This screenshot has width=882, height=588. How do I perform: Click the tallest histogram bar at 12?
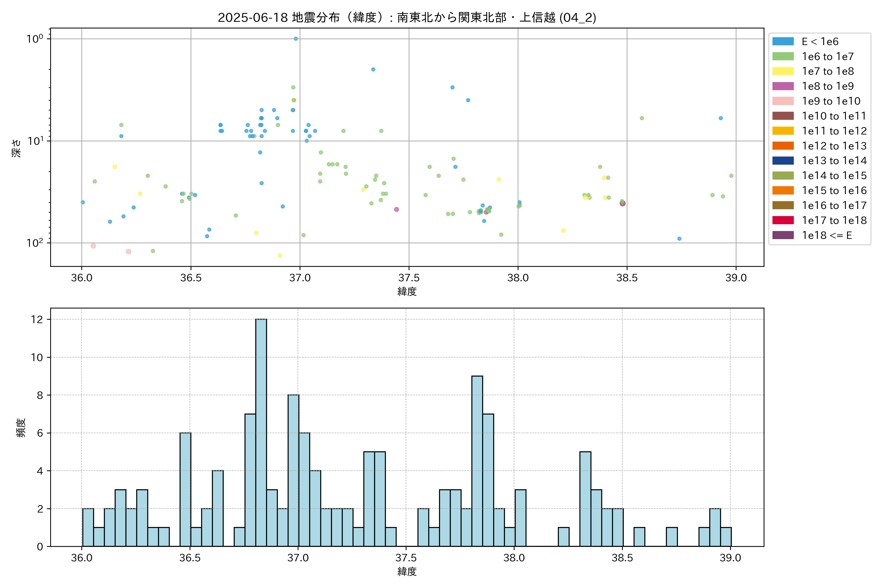(261, 431)
